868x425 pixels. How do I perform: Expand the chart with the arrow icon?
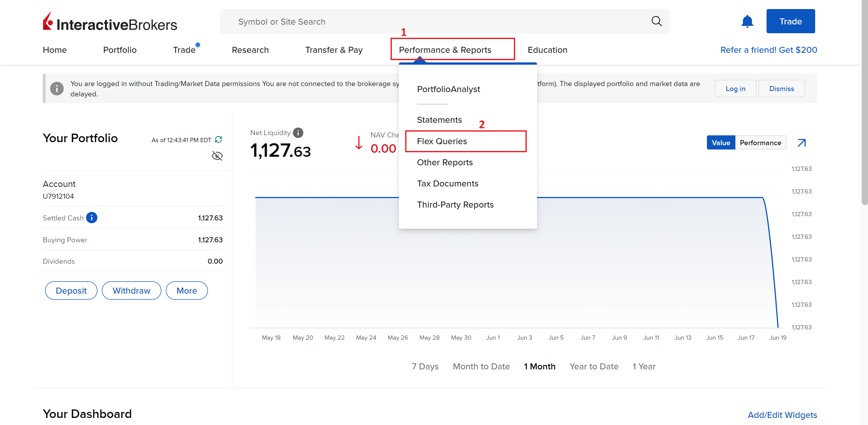pos(801,143)
